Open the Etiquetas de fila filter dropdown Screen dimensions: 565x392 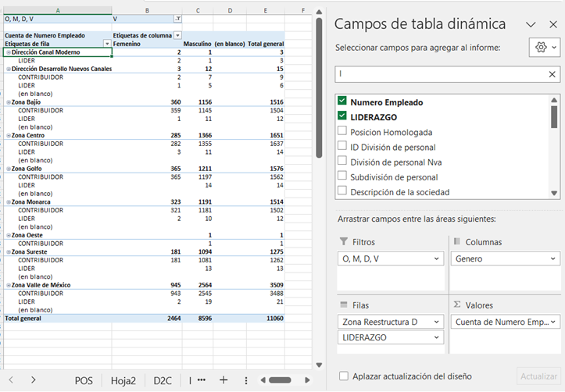(107, 44)
